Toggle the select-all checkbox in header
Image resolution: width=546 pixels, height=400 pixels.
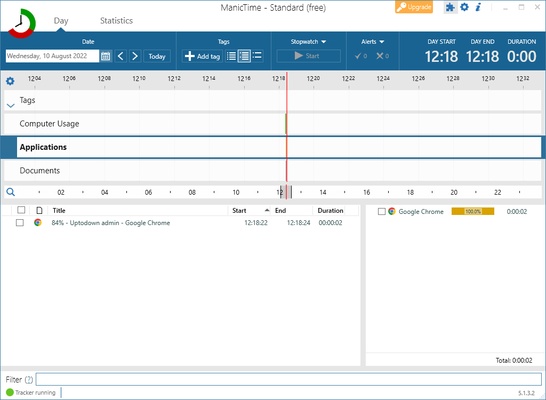point(21,210)
